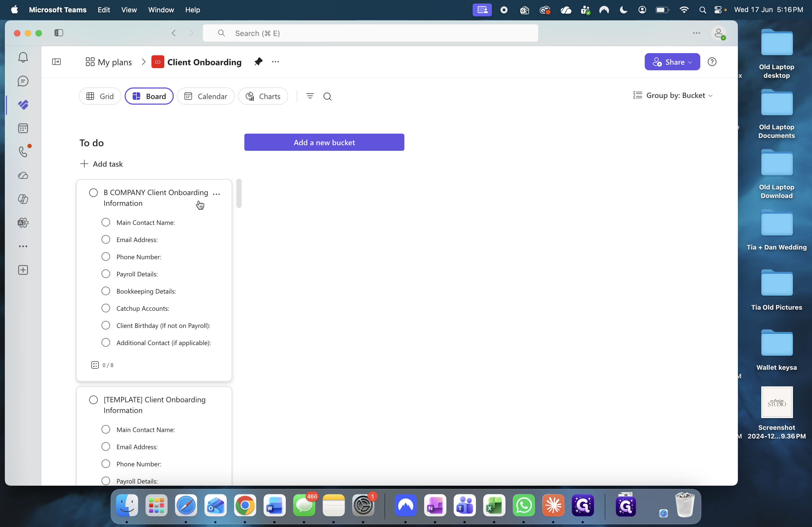Open Teams settings and more ellipsis
Image resolution: width=812 pixels, height=527 pixels.
click(x=696, y=33)
